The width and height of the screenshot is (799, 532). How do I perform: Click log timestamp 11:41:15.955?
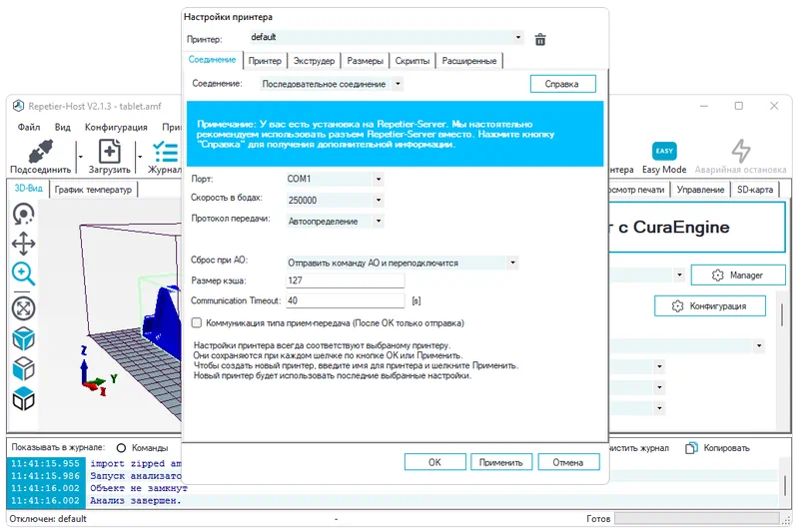(x=45, y=464)
